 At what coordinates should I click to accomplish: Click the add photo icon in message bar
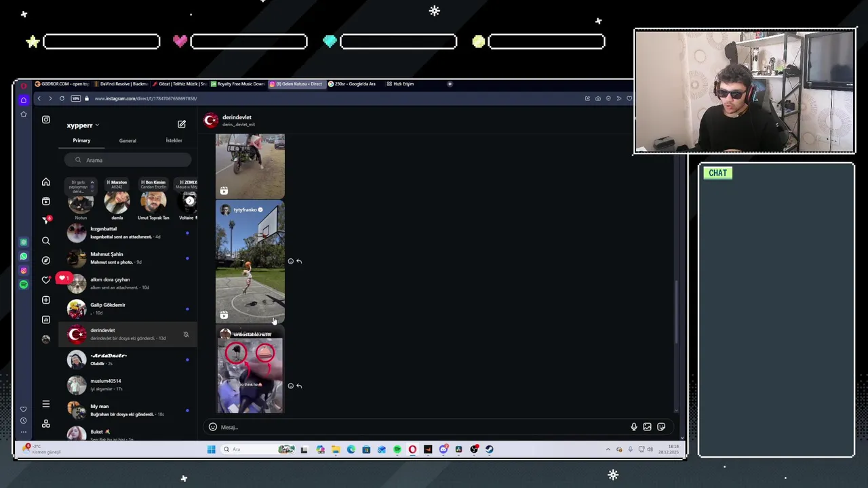[648, 427]
